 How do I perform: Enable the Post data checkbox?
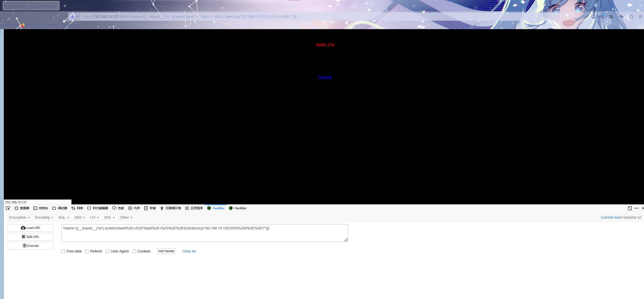63,251
